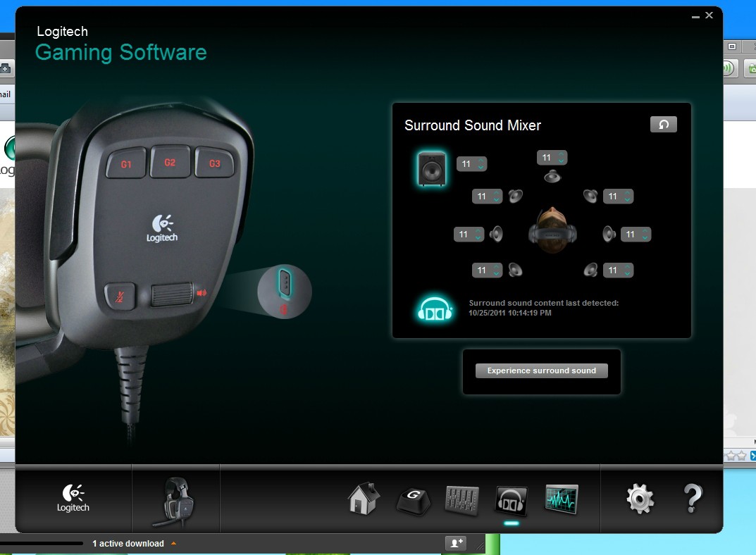Click the subwoofer speaker icon
Screen dimensions: 756x555
click(x=431, y=168)
